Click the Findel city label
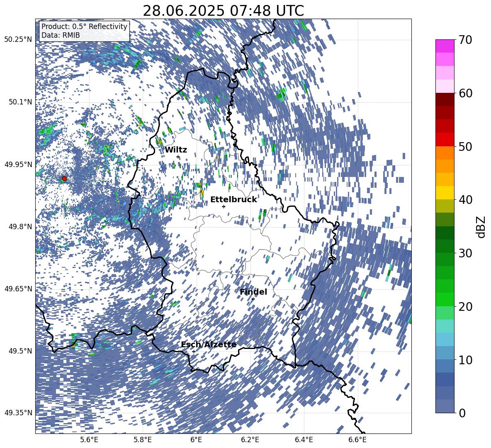This screenshot has width=491, height=448. pyautogui.click(x=253, y=292)
